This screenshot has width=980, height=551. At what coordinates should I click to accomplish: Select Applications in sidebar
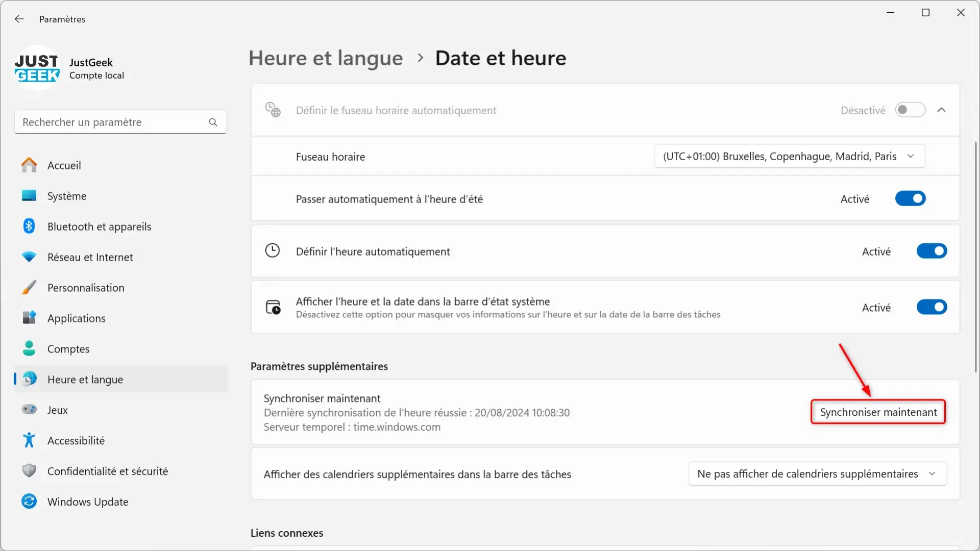(x=121, y=318)
